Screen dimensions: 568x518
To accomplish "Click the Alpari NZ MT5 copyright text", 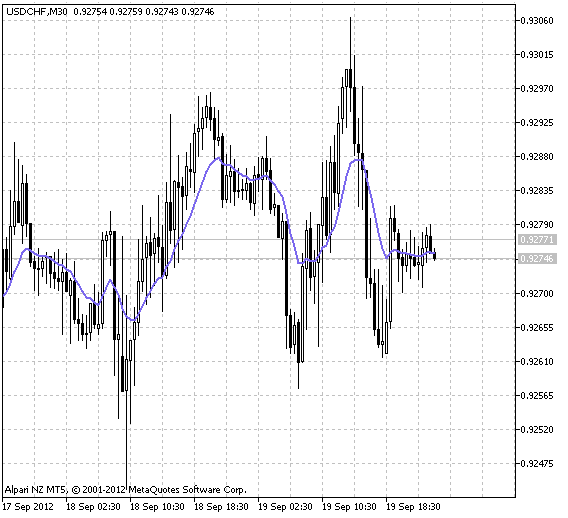I will point(125,490).
